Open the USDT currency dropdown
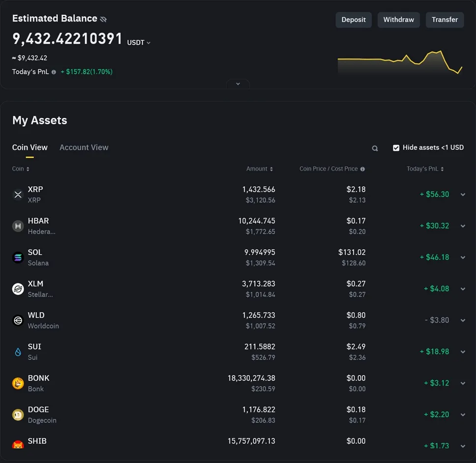Viewport: 476px width, 463px height. (139, 42)
